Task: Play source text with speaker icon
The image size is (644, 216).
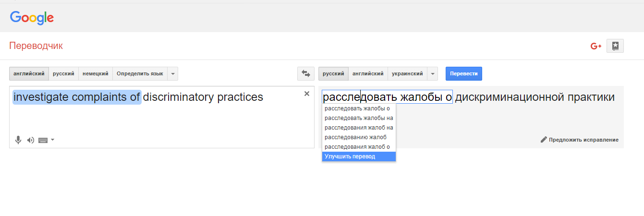Action: click(31, 140)
